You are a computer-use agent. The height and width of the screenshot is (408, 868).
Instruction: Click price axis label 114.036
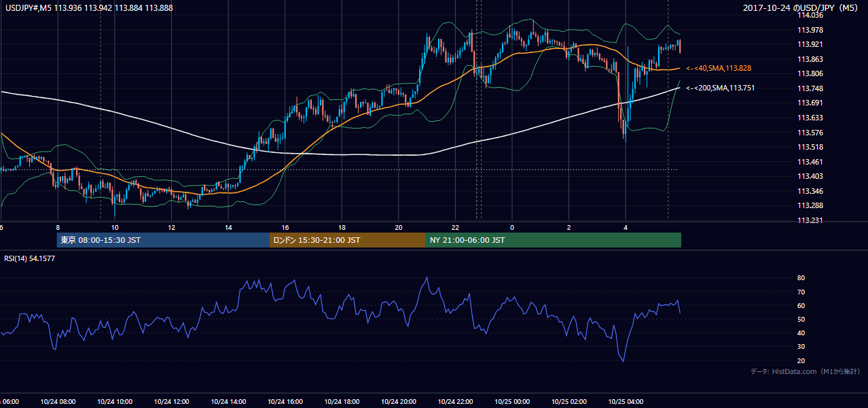pos(812,15)
